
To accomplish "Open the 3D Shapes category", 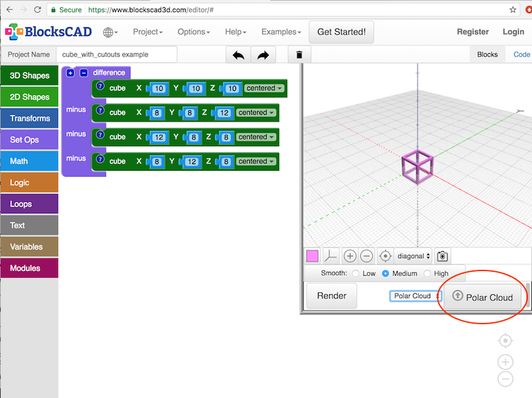I will coord(29,76).
